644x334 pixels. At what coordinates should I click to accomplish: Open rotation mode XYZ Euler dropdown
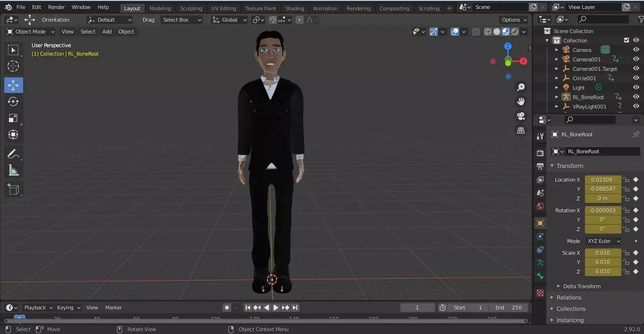603,241
